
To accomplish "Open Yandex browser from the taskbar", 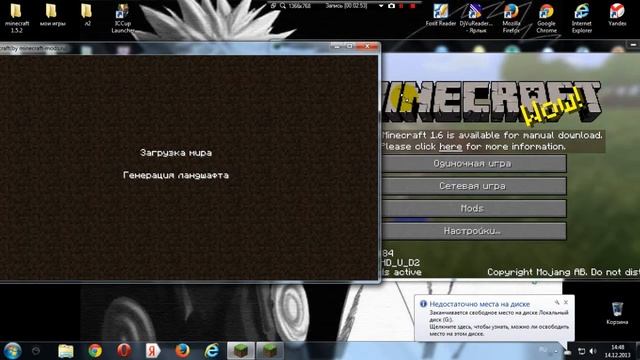I will tap(153, 351).
